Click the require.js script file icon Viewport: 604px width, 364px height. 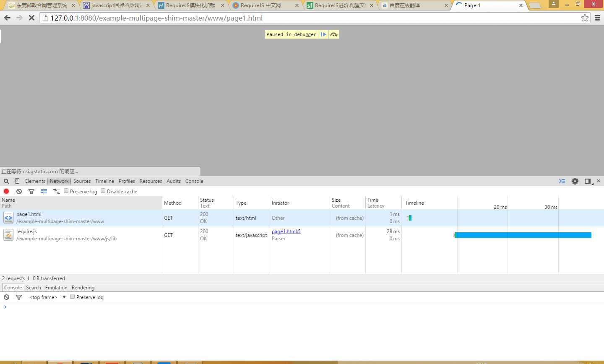click(x=8, y=235)
